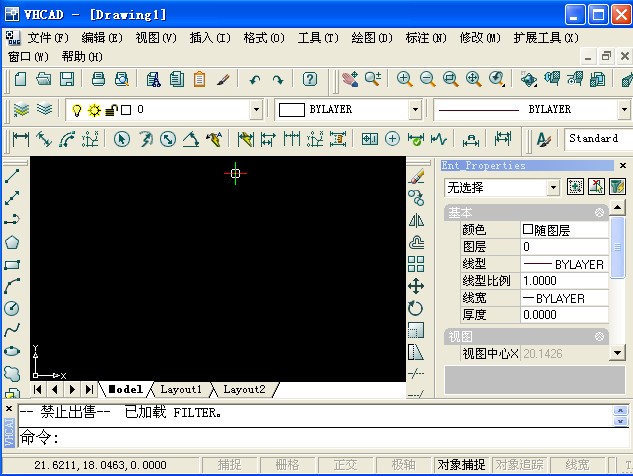This screenshot has height=476, width=633.
Task: Click the Print icon
Action: tap(98, 79)
